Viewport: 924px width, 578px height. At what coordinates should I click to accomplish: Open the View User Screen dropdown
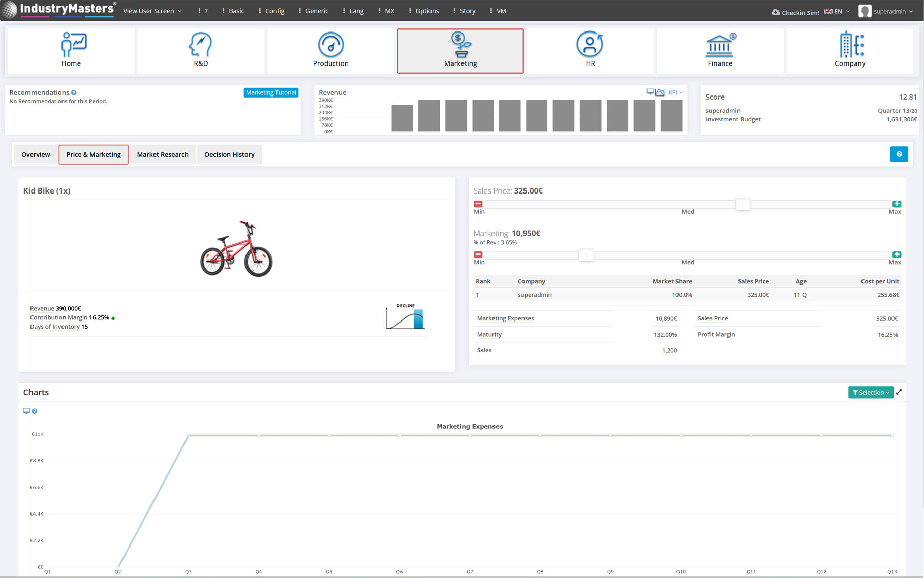[x=152, y=11]
